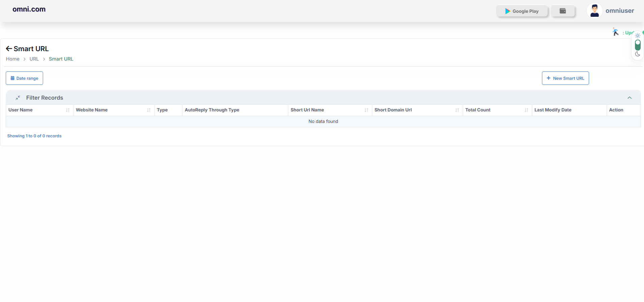Create a New Smart URL
The width and height of the screenshot is (644, 302).
tap(565, 78)
